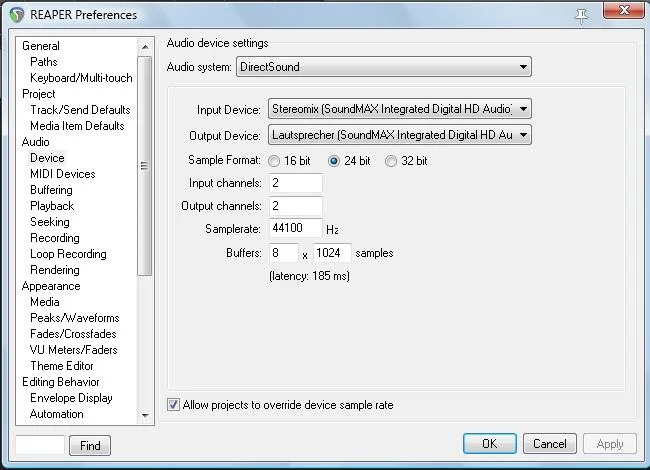This screenshot has width=650, height=470.
Task: Open Playback settings page
Action: [52, 206]
